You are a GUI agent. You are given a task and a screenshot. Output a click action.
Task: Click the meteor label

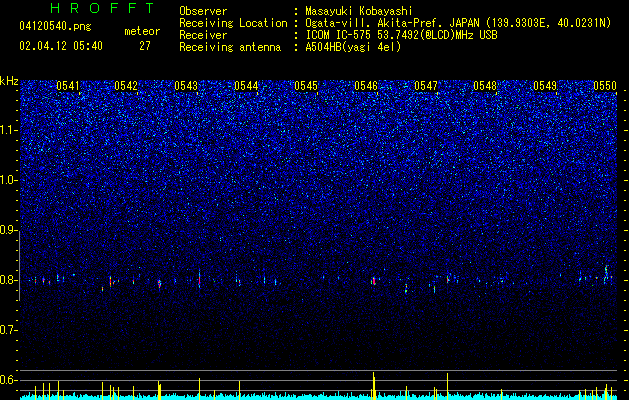click(142, 31)
